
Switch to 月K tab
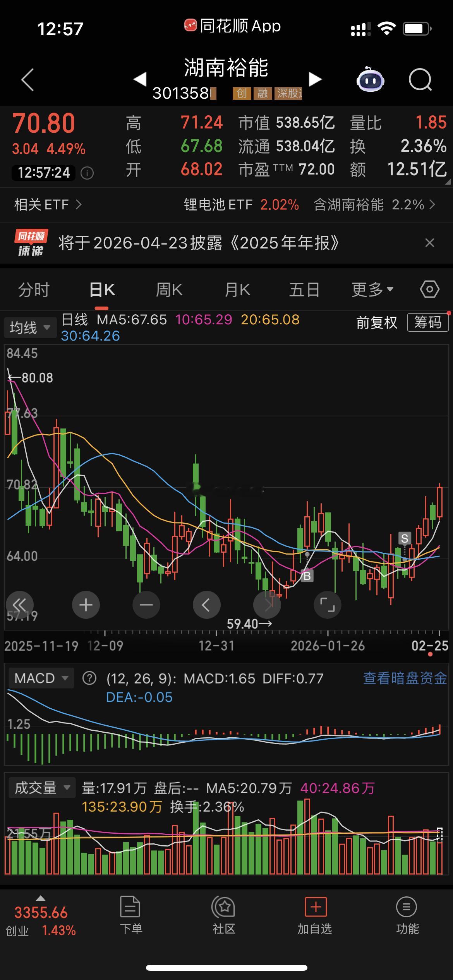point(237,290)
